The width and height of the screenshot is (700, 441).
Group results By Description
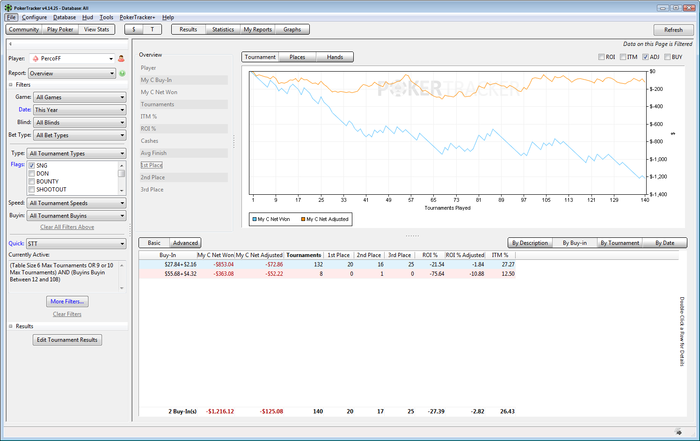tap(530, 243)
